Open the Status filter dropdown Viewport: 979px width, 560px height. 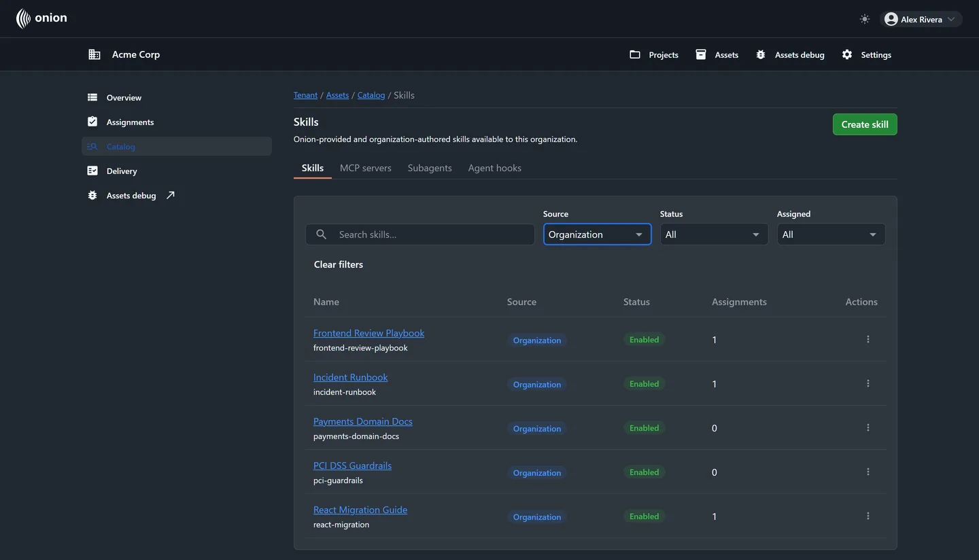(714, 234)
